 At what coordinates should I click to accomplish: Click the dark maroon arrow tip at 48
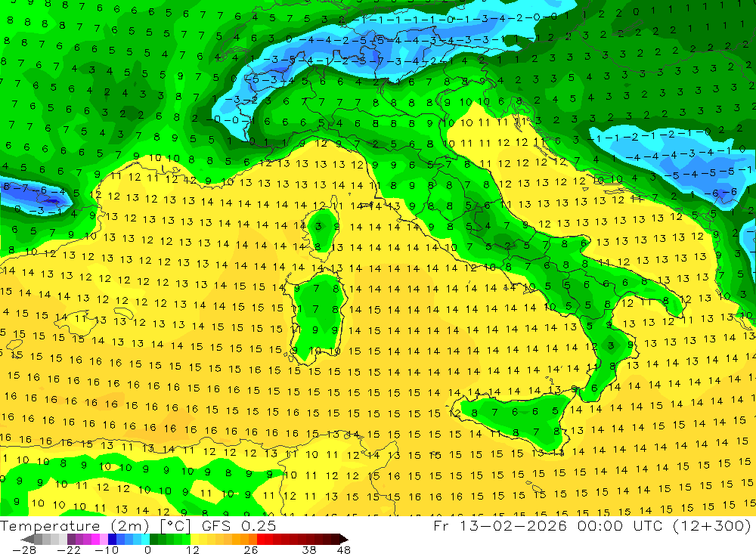[x=344, y=540]
